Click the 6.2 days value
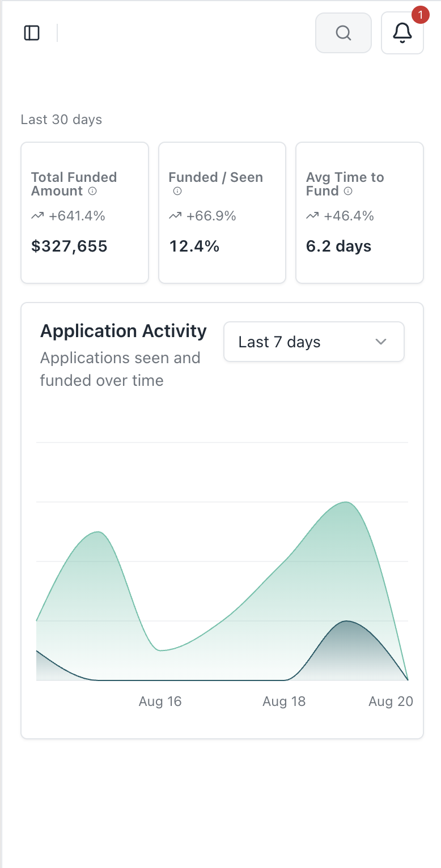 click(338, 246)
